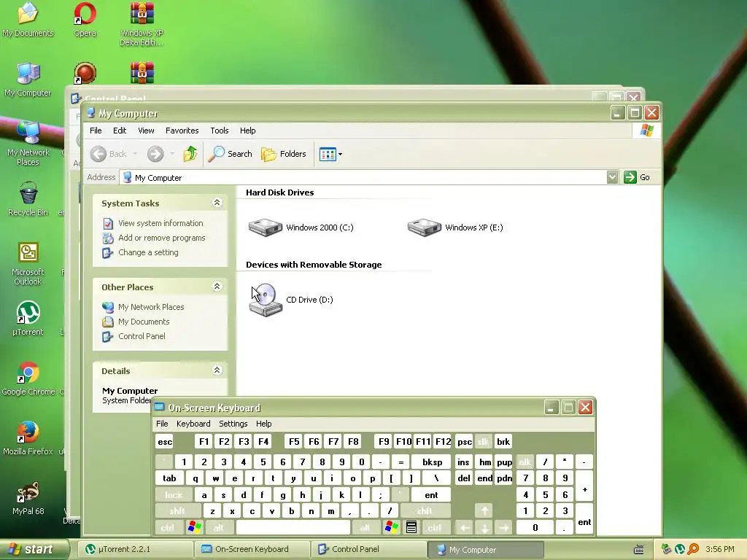
Task: Open the µTorrent desktop shortcut
Action: [28, 318]
